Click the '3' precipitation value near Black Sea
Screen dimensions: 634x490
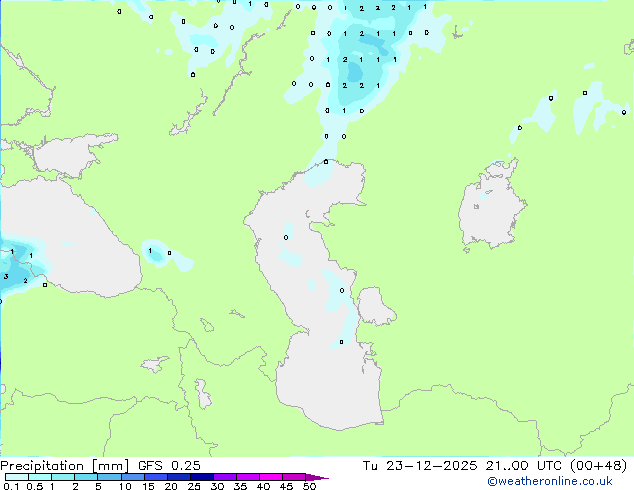pyautogui.click(x=6, y=277)
